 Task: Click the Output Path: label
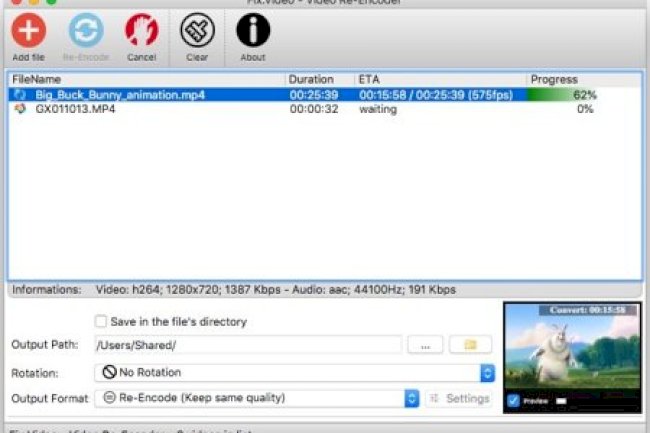pyautogui.click(x=45, y=344)
